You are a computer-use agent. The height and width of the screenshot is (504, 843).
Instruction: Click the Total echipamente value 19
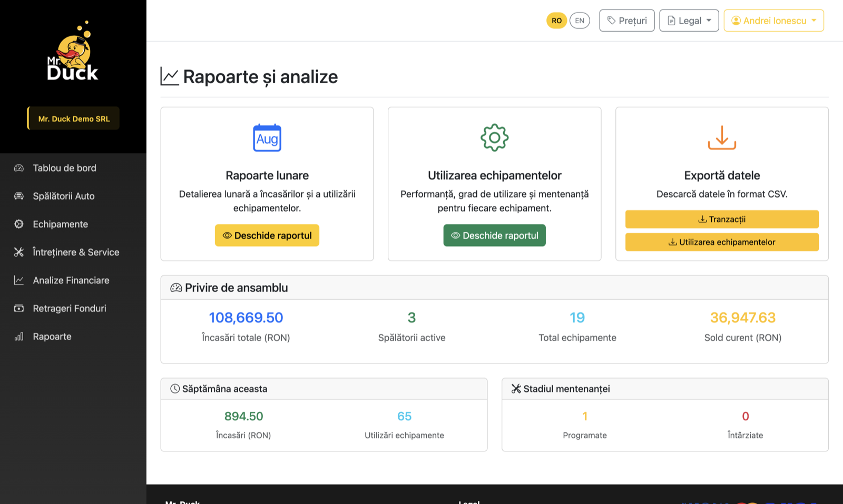577,318
